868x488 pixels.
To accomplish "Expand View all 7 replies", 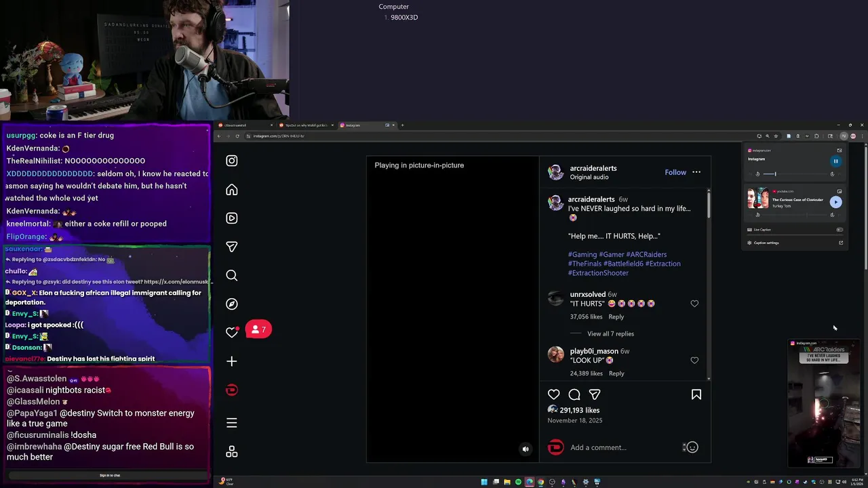I will pos(610,334).
